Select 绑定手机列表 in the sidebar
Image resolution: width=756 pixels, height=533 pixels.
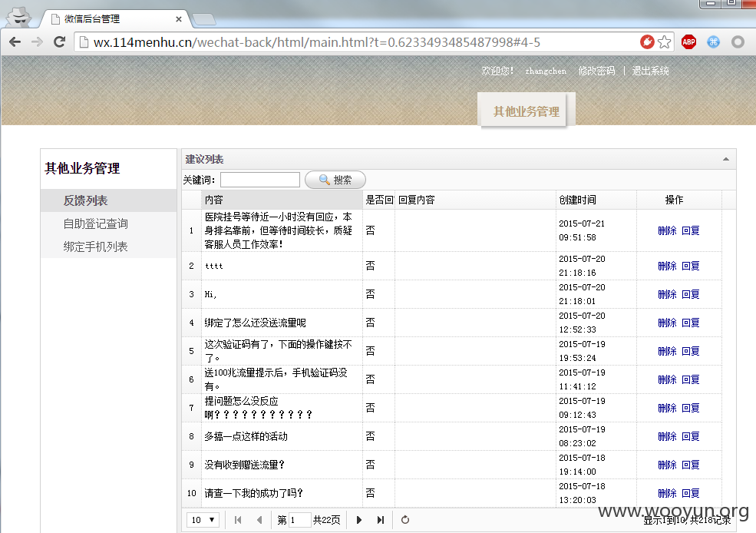click(x=108, y=247)
